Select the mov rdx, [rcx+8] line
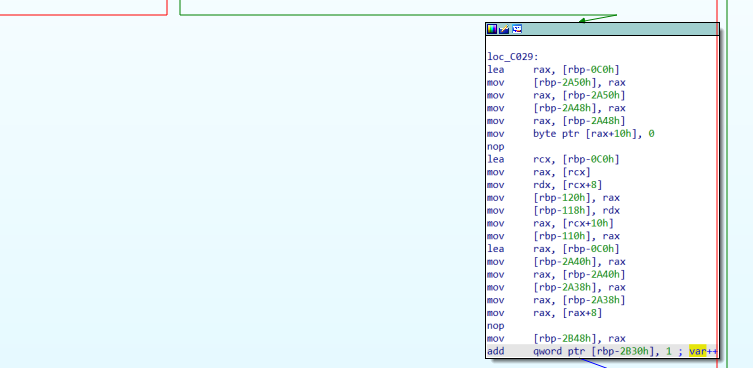Screen dimensions: 753x368 click(x=545, y=185)
